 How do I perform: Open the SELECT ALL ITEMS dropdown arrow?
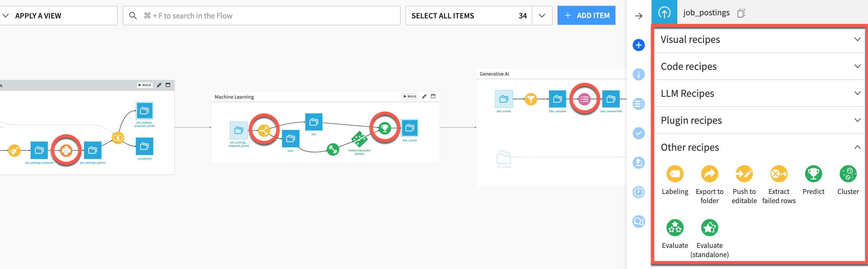[542, 16]
